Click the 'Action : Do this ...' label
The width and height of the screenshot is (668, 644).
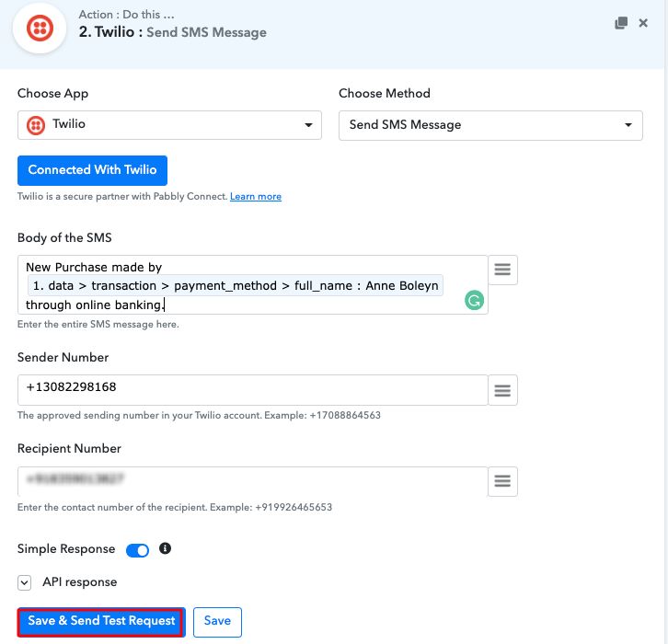pos(127,15)
